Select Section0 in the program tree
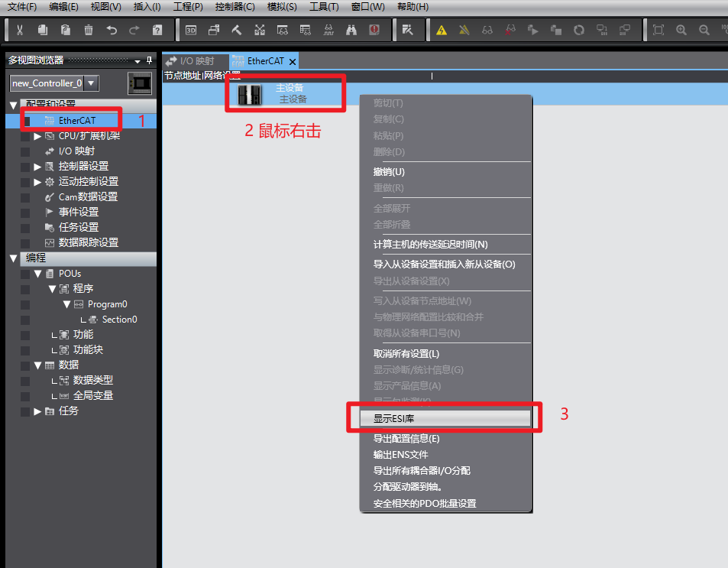This screenshot has width=728, height=568. click(119, 320)
